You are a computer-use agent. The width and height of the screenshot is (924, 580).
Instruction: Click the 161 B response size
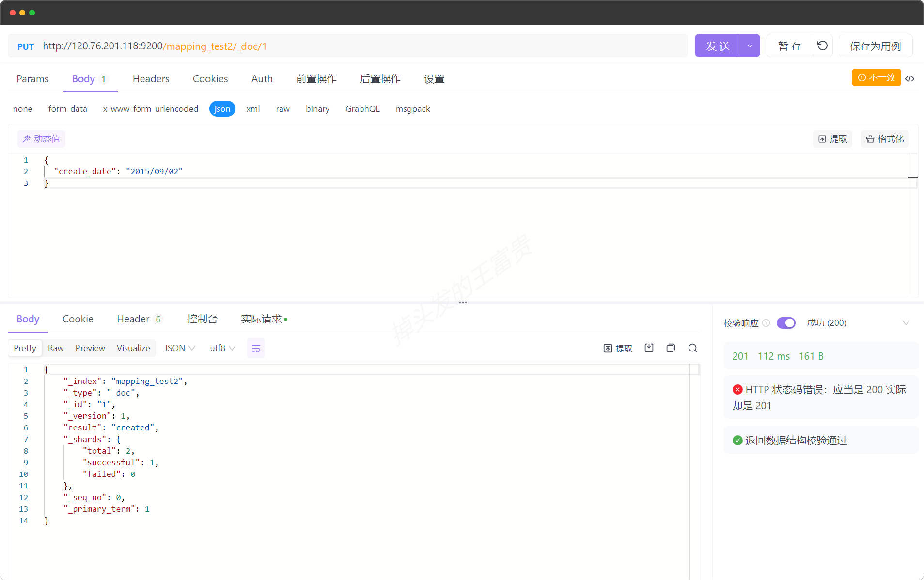tap(811, 356)
